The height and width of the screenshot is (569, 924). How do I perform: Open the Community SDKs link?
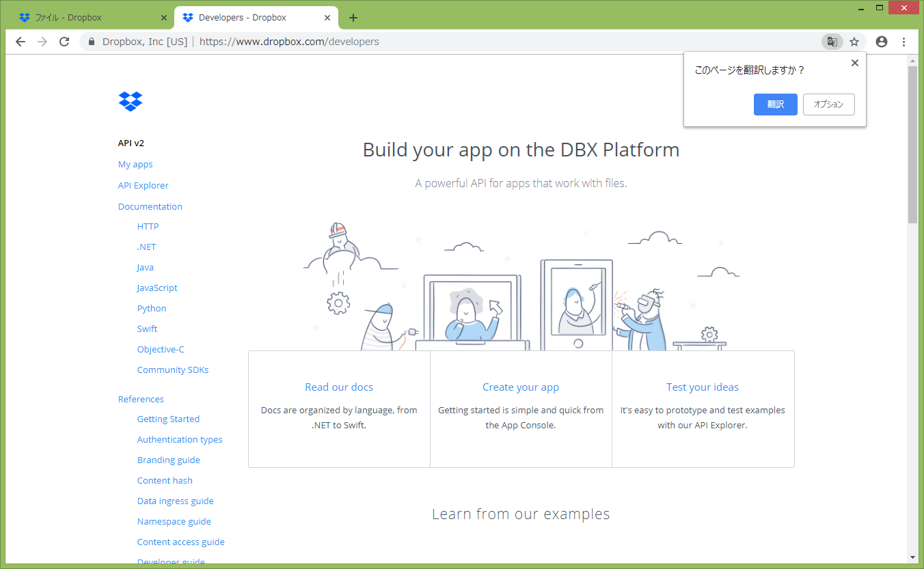tap(173, 370)
